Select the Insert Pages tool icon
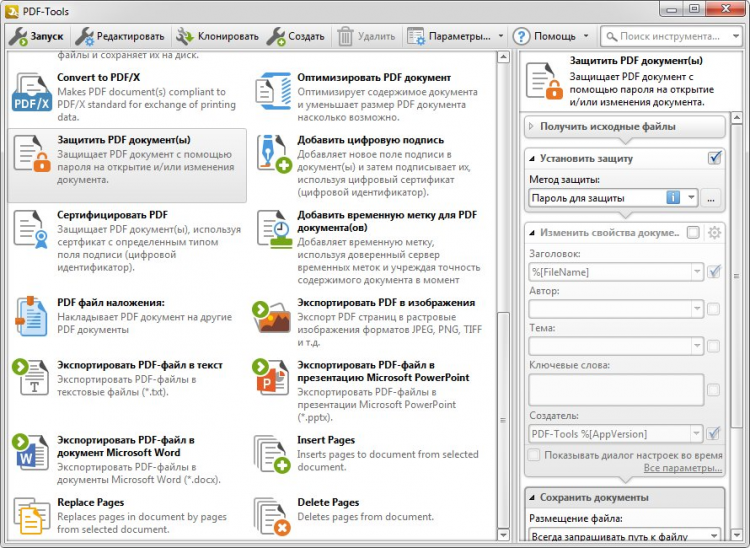The height and width of the screenshot is (548, 750). pos(272,454)
